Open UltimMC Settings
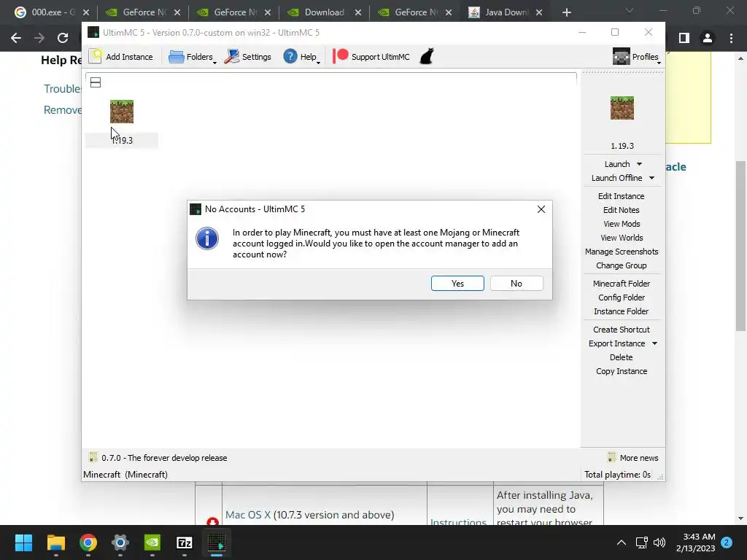 coord(248,57)
